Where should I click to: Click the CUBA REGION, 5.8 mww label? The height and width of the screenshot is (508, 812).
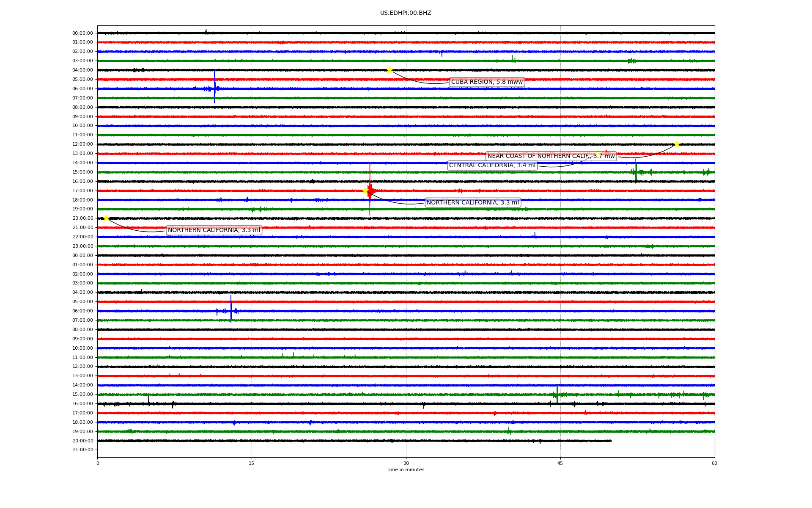487,82
